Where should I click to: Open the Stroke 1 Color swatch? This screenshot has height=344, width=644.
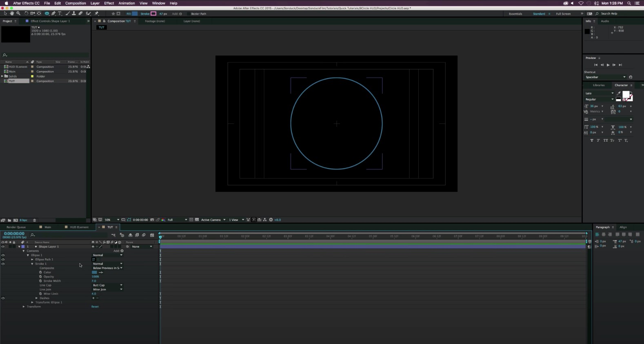point(94,272)
